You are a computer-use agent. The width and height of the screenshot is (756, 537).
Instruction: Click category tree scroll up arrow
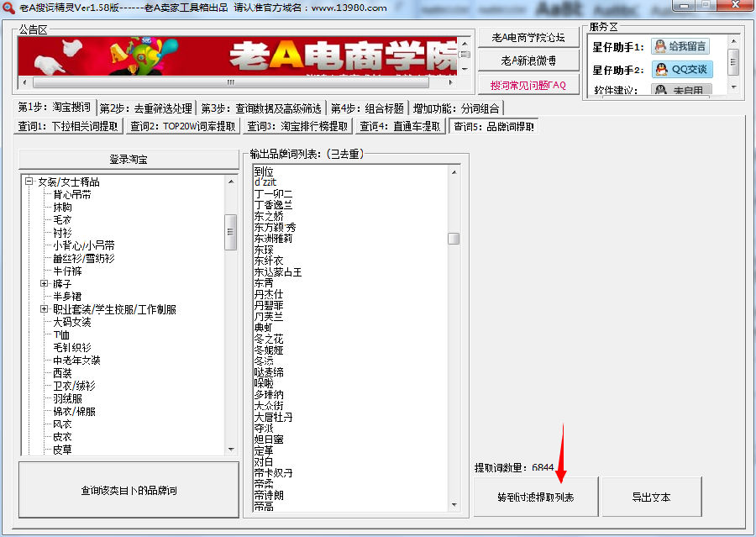pos(230,182)
